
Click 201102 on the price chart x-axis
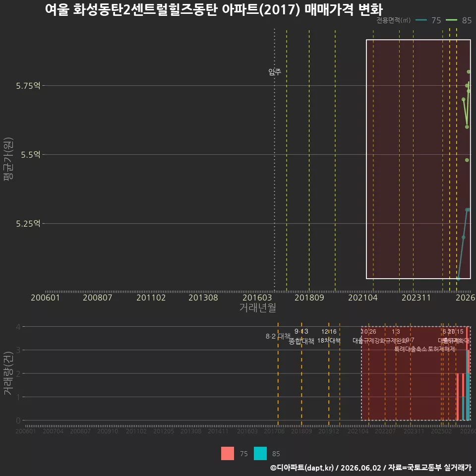(x=151, y=297)
